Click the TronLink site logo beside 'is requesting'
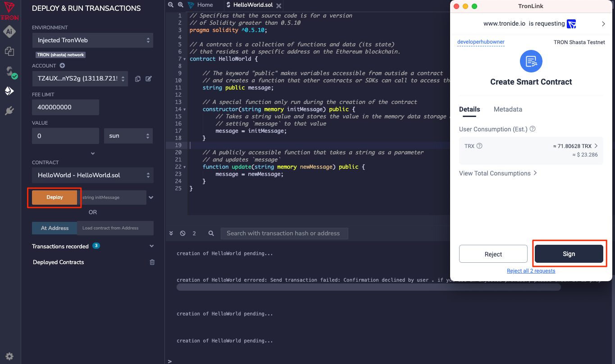This screenshot has width=615, height=364. click(571, 24)
